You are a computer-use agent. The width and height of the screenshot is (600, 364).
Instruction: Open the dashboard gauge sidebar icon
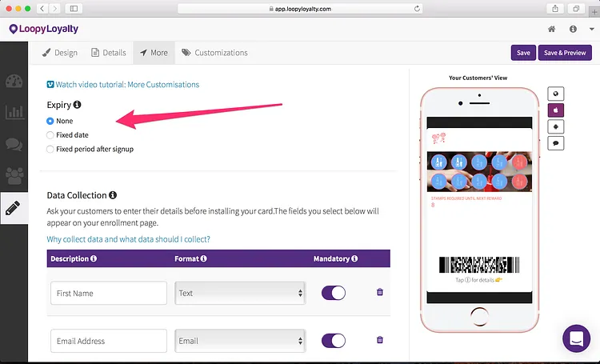click(14, 81)
